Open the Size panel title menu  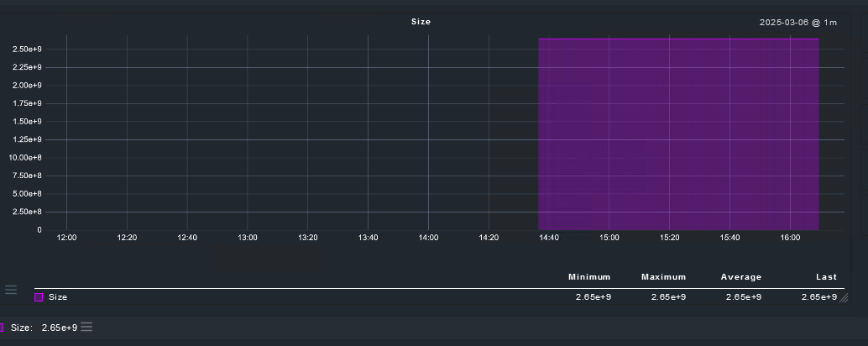(x=421, y=22)
